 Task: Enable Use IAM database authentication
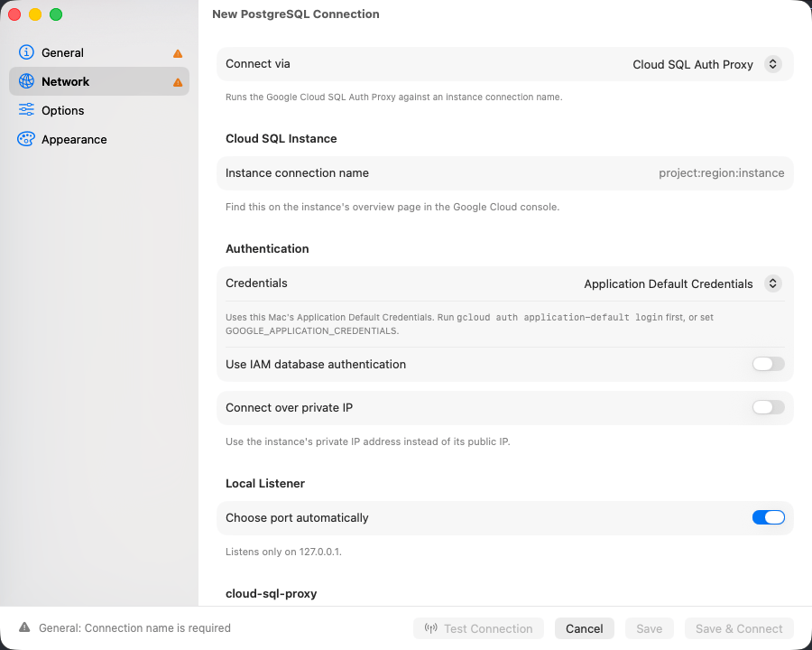coord(769,364)
